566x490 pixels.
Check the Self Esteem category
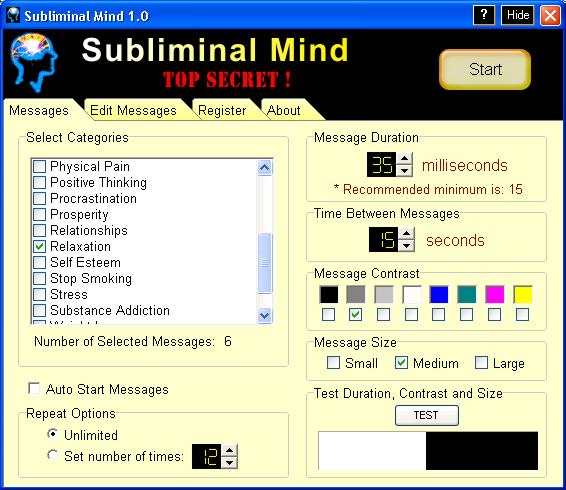pyautogui.click(x=40, y=262)
